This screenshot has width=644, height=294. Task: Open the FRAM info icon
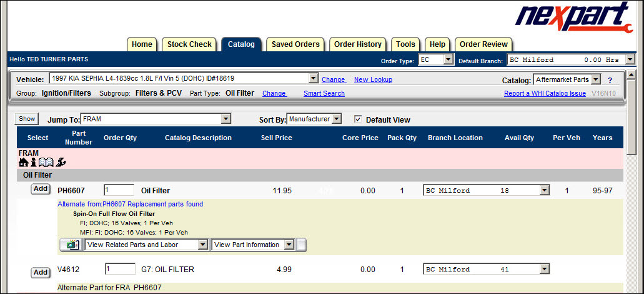[x=33, y=163]
